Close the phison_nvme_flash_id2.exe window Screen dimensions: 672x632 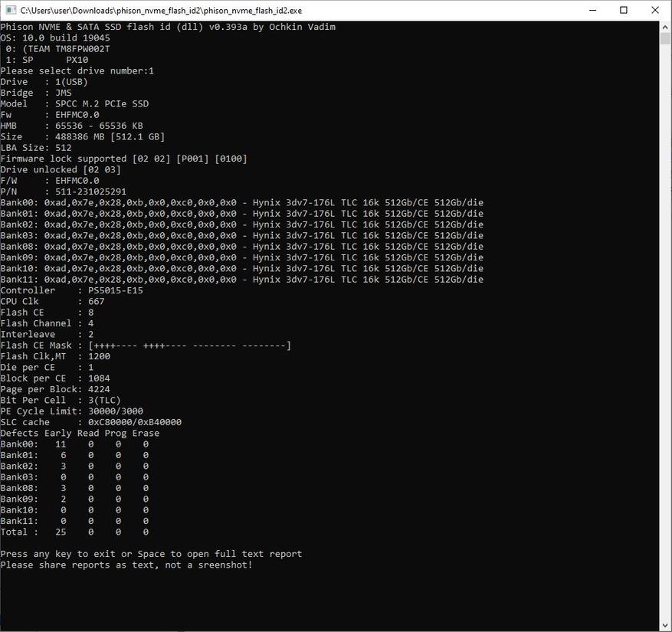tap(655, 10)
